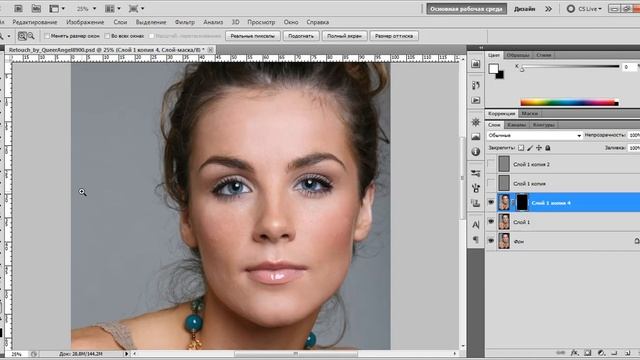Switch to the 'Маски' tab
The height and width of the screenshot is (360, 640).
pyautogui.click(x=529, y=113)
